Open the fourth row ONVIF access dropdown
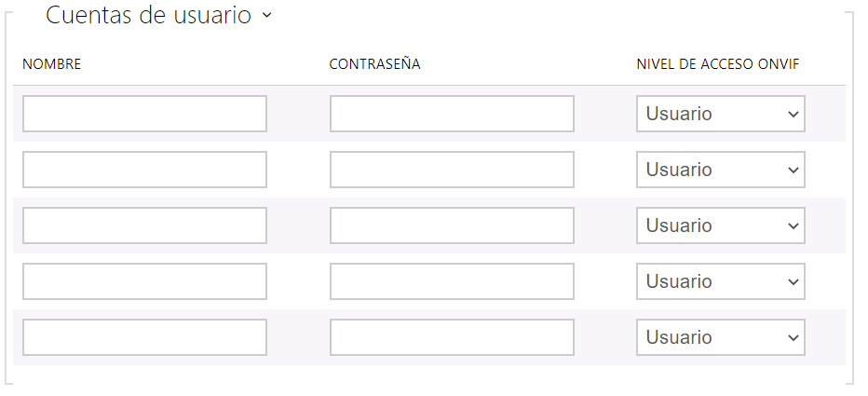 click(x=721, y=281)
